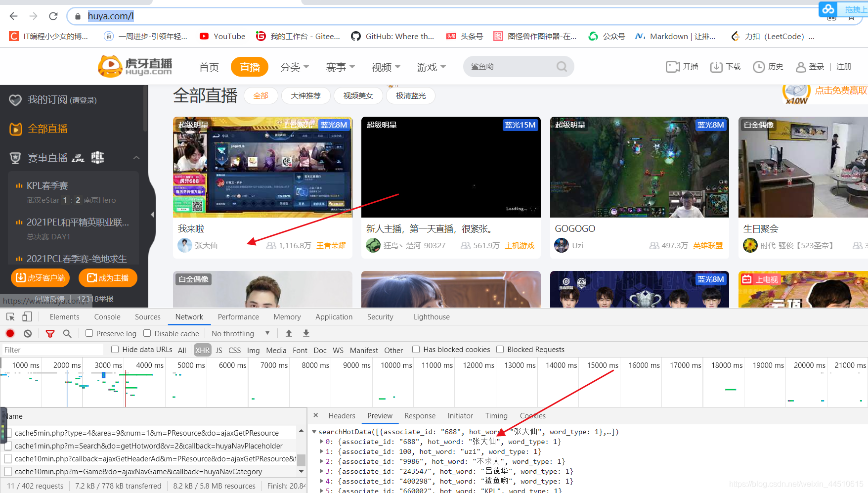Open the No throttling dropdown
This screenshot has width=868, height=493.
241,334
